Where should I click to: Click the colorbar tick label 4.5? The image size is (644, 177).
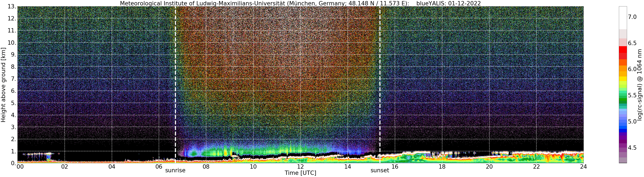632,148
